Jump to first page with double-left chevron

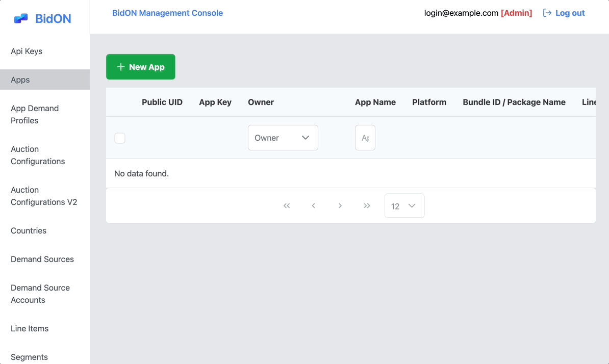coord(287,205)
